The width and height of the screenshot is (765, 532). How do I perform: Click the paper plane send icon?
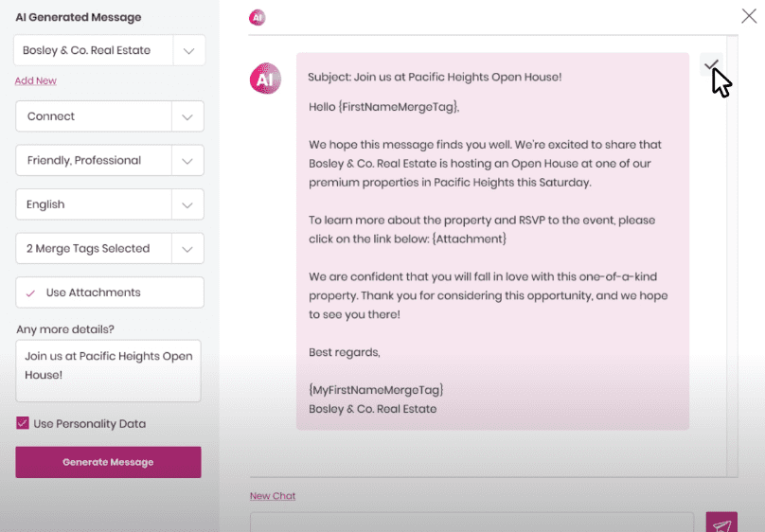pos(721,523)
